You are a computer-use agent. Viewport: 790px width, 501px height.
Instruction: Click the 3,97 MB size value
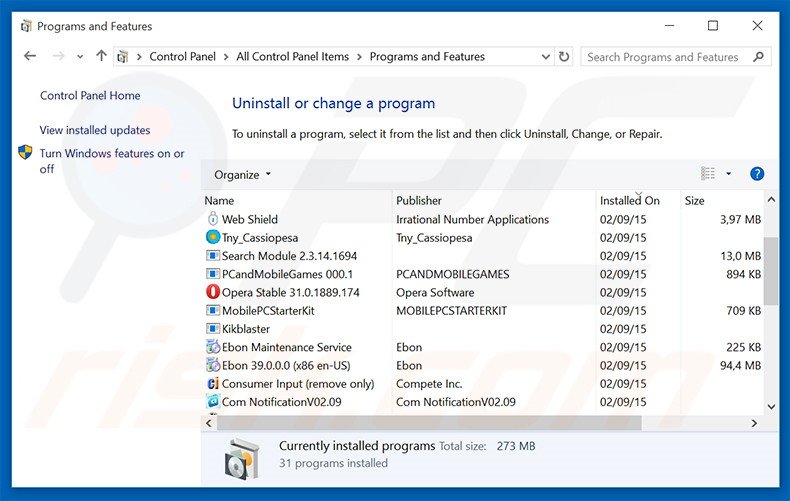tap(740, 219)
